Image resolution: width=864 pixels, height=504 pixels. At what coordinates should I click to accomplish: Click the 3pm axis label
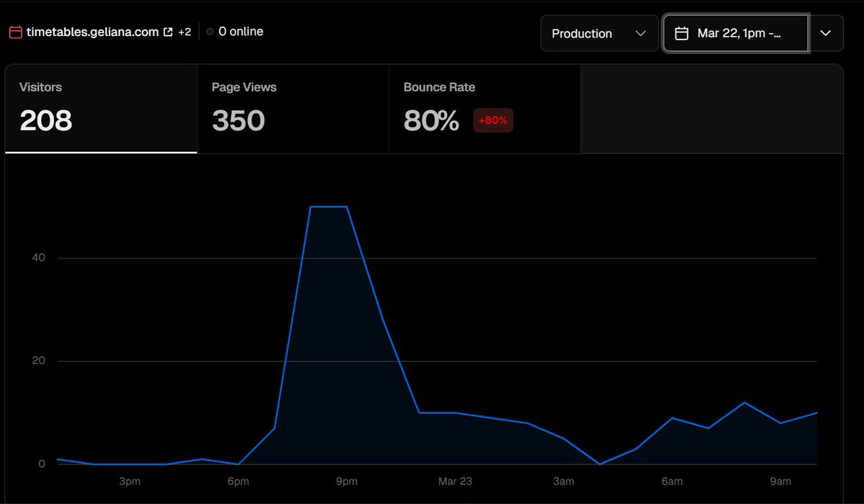click(130, 481)
